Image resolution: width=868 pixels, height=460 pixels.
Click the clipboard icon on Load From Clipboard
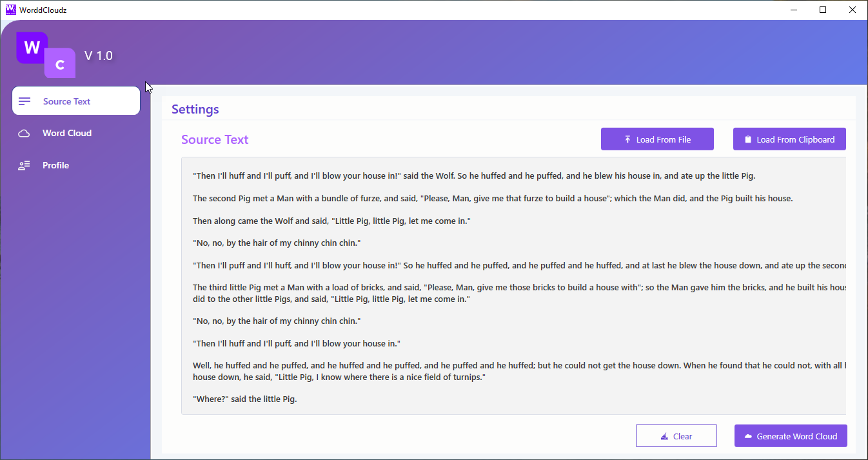click(748, 139)
